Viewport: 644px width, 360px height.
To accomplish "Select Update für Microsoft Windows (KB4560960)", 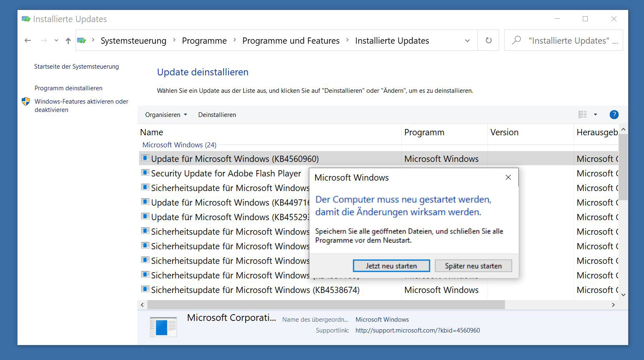I will (x=235, y=159).
